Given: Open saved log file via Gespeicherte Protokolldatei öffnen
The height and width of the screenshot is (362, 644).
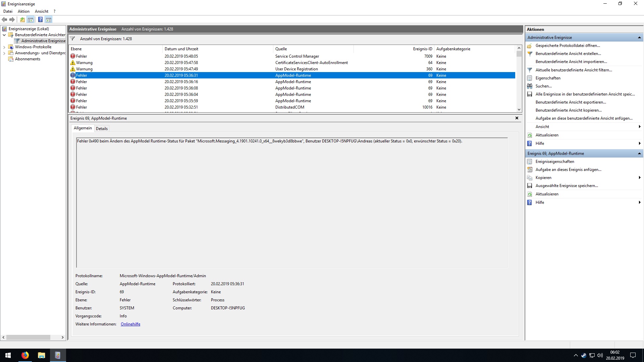Looking at the screenshot, I should 568,46.
